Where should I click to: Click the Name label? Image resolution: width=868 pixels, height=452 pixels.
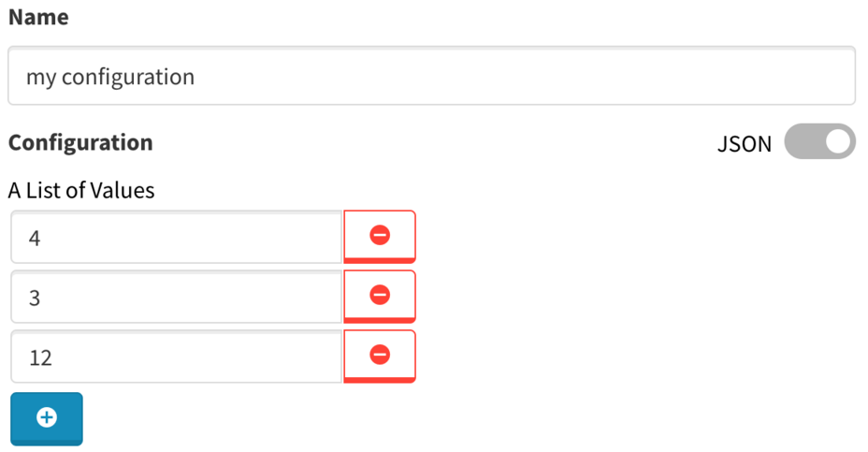38,17
